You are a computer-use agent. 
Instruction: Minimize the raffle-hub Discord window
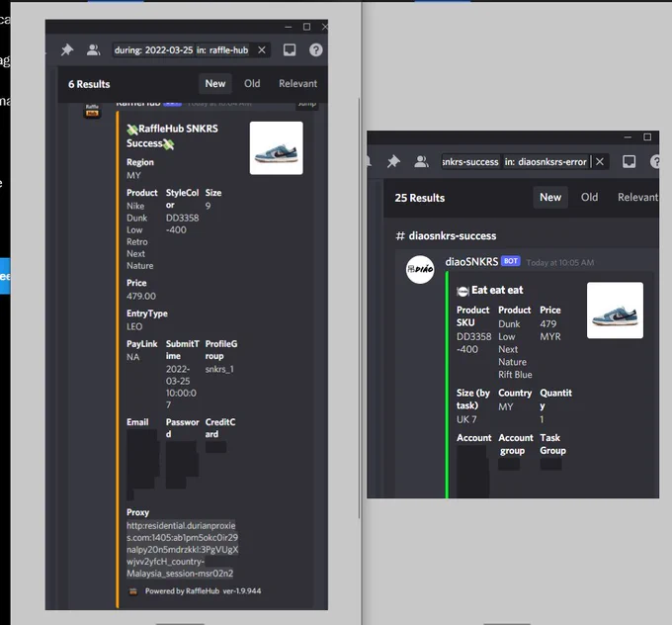(x=289, y=27)
